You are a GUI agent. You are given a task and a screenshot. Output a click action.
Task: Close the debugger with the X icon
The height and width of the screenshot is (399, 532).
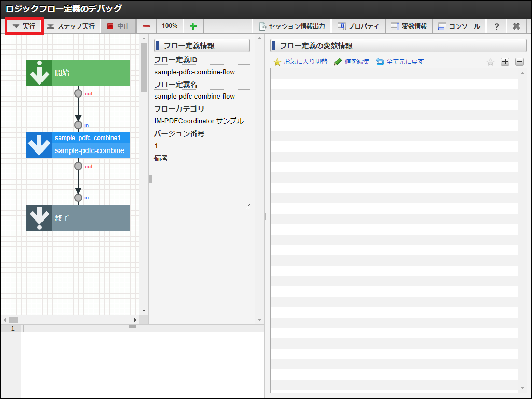pyautogui.click(x=516, y=26)
